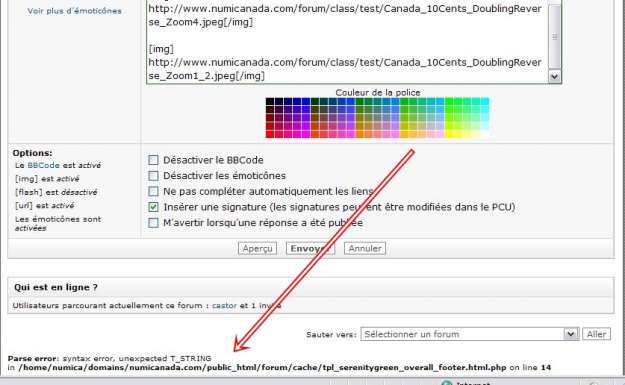This screenshot has height=385, width=625.
Task: Click the Envoyer button
Action: point(311,248)
